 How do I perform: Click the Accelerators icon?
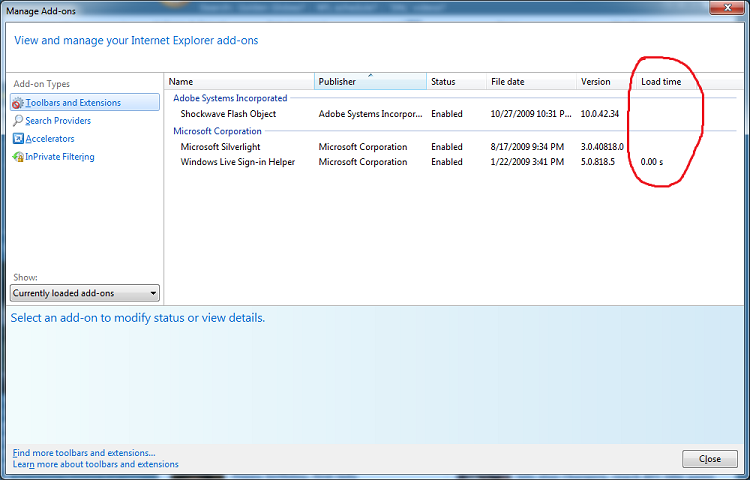point(18,139)
